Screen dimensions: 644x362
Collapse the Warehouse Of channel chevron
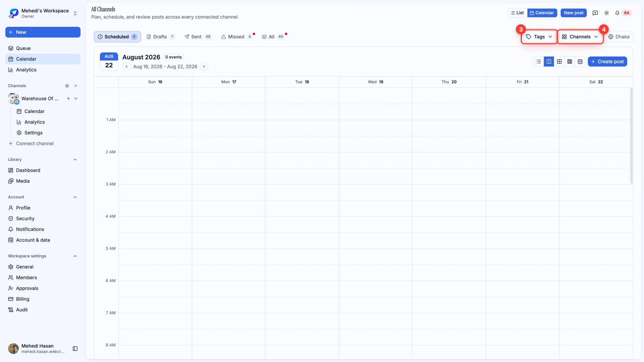[x=76, y=99]
